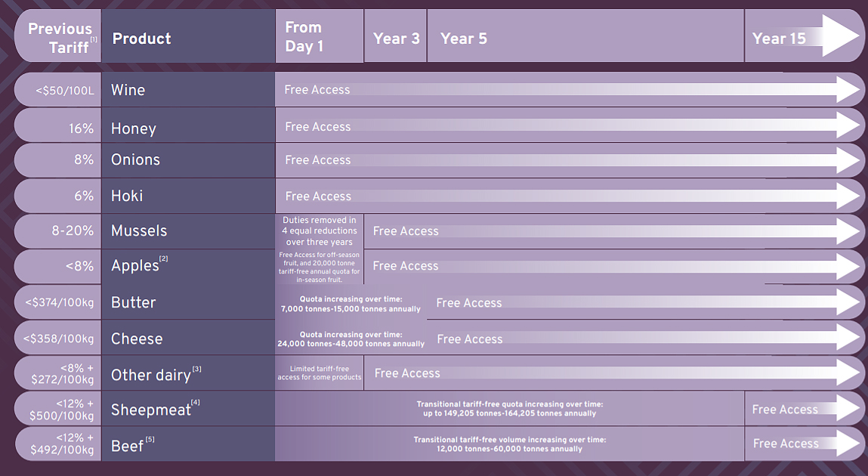Select the Year 3 column header
Image resolution: width=868 pixels, height=476 pixels.
[x=396, y=39]
